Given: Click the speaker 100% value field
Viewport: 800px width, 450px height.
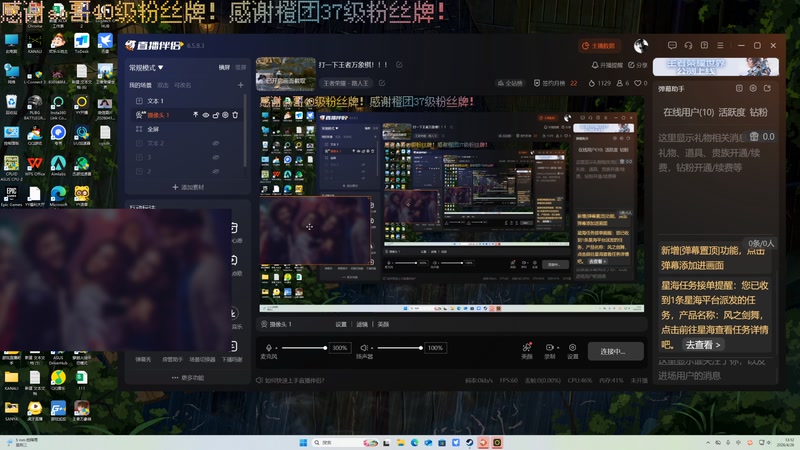Looking at the screenshot, I should tap(435, 348).
